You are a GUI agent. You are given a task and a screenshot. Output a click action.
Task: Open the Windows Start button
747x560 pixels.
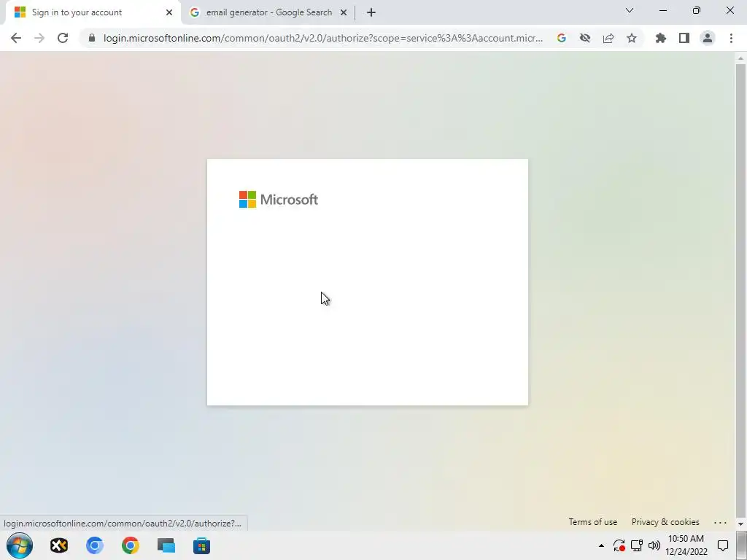[x=20, y=545]
